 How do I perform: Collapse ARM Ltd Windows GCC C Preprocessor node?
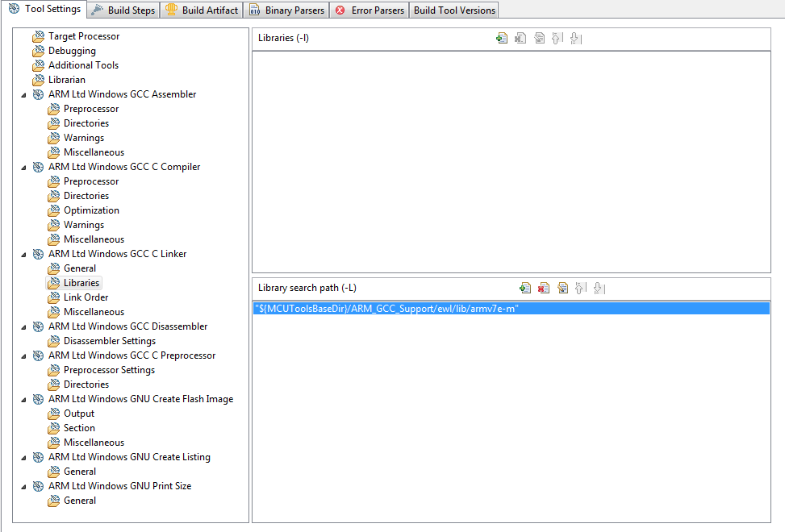click(23, 356)
